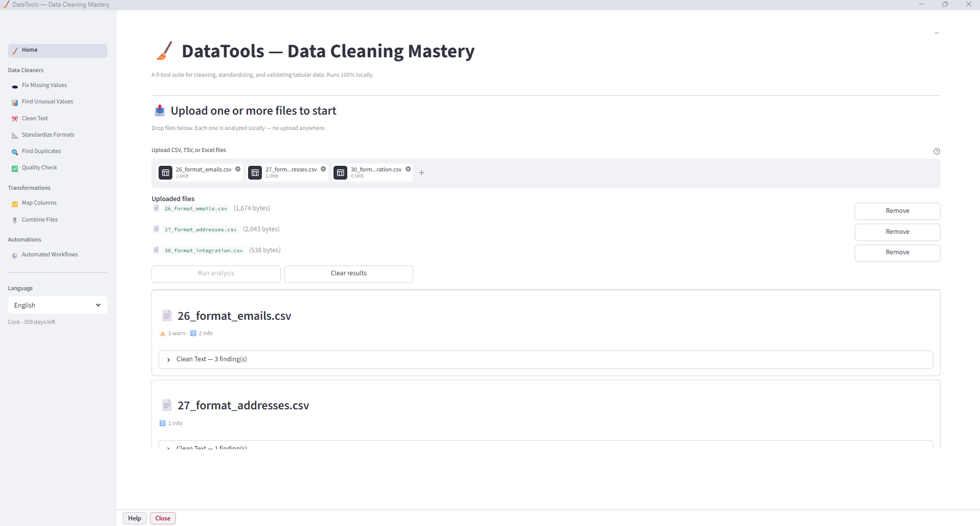Click the Automated Workflows gear icon

[x=15, y=255]
